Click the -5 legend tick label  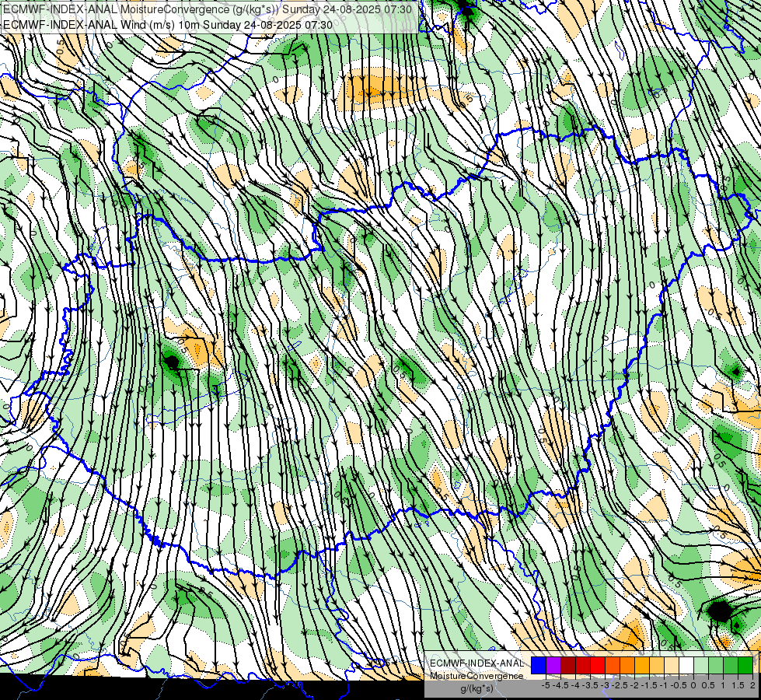click(x=546, y=685)
